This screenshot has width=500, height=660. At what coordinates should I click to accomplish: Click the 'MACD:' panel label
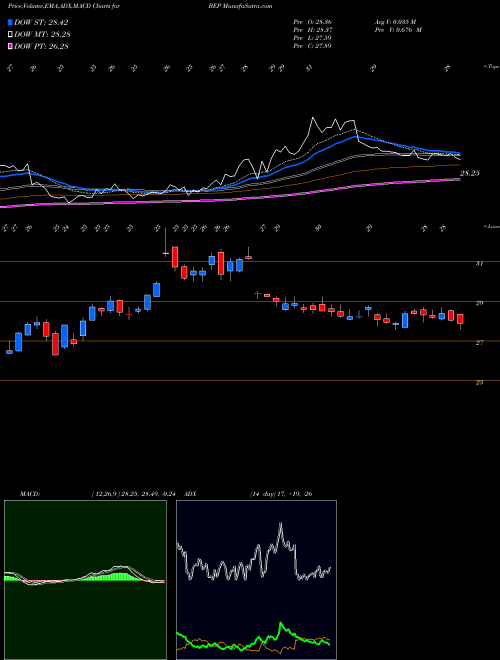30,494
